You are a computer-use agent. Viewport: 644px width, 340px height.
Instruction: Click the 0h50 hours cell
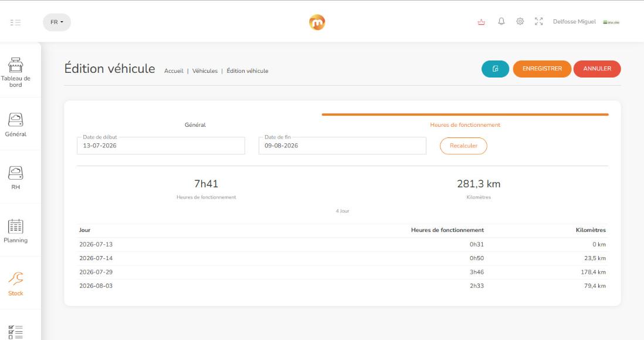(x=477, y=258)
